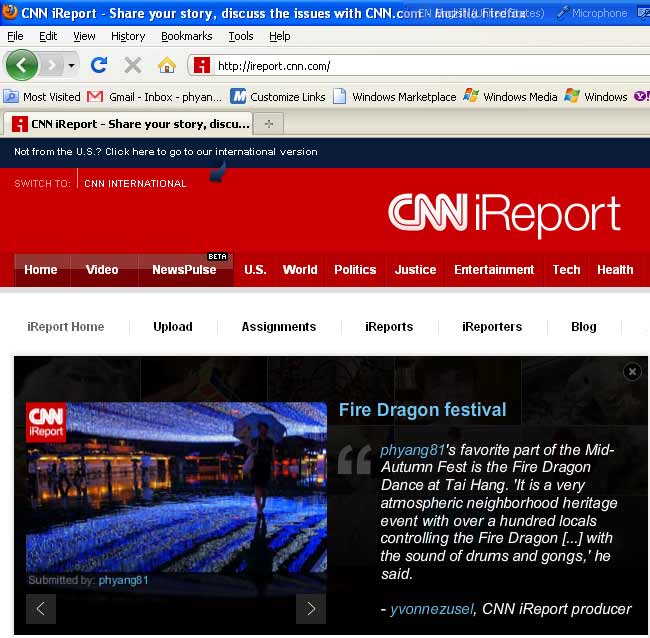
Task: Open the Tools menu
Action: (x=241, y=36)
